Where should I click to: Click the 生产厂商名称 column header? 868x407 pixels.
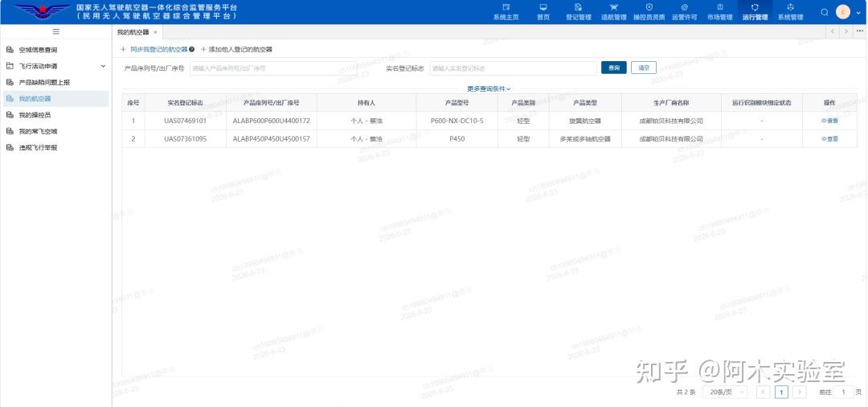click(671, 104)
